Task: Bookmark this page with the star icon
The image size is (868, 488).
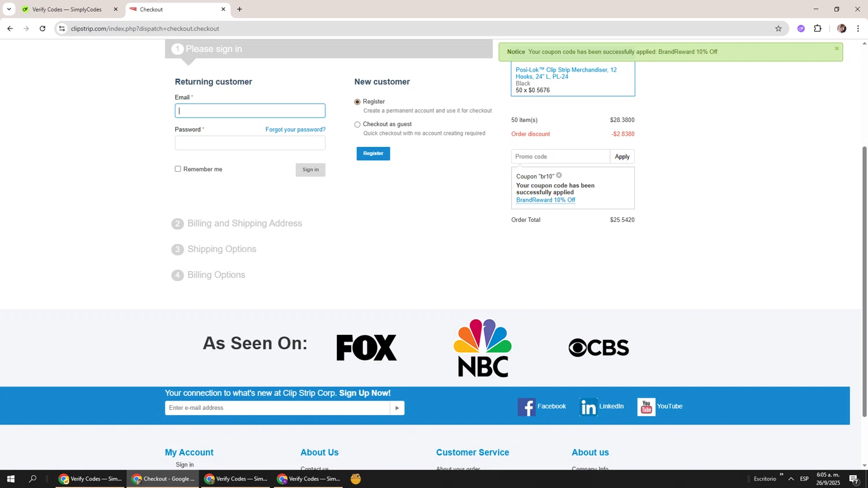Action: (x=778, y=28)
